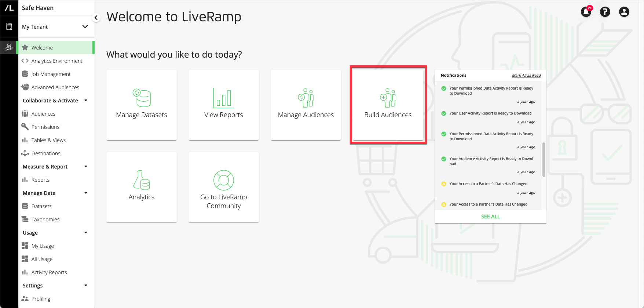Image resolution: width=644 pixels, height=308 pixels.
Task: Click the pie icon for Advanced Audiences
Action: point(25,87)
